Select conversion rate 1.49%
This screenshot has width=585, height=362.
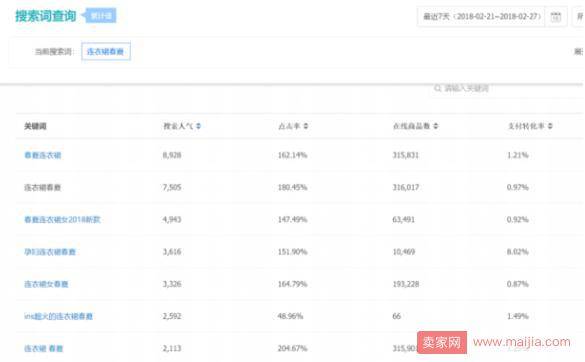pos(518,316)
